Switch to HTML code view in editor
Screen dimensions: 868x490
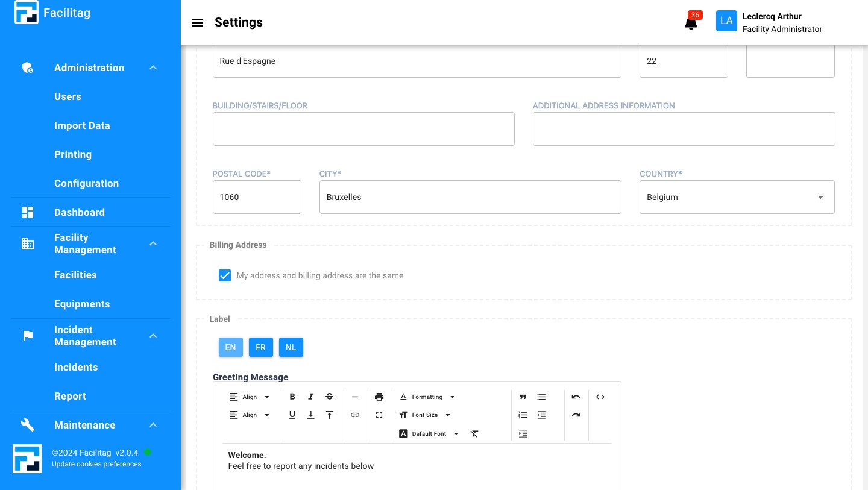(600, 397)
